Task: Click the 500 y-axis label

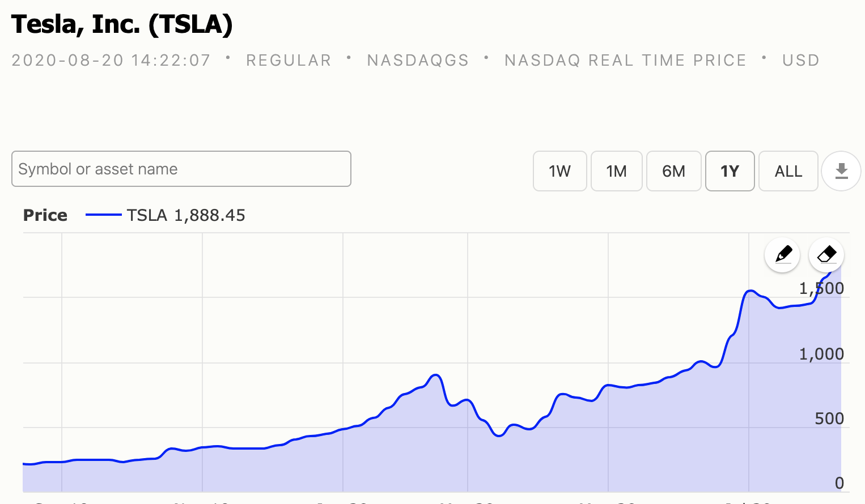Action: 829,419
